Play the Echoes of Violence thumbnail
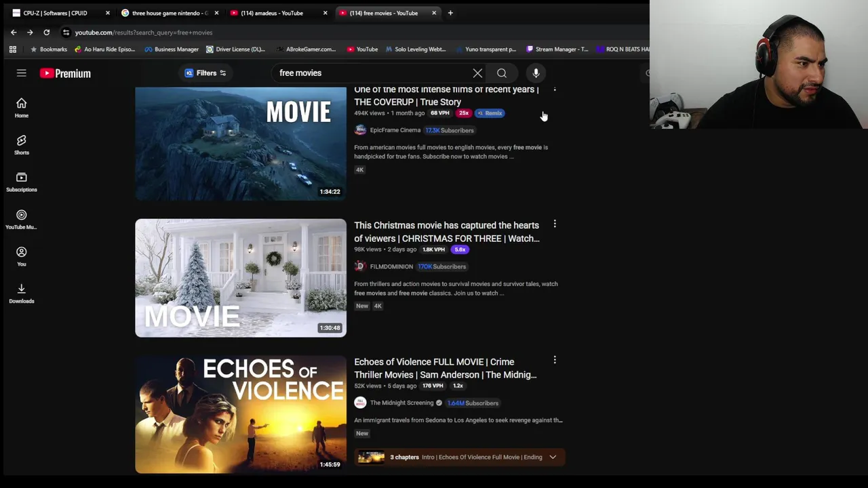Image resolution: width=868 pixels, height=488 pixels. (x=241, y=414)
